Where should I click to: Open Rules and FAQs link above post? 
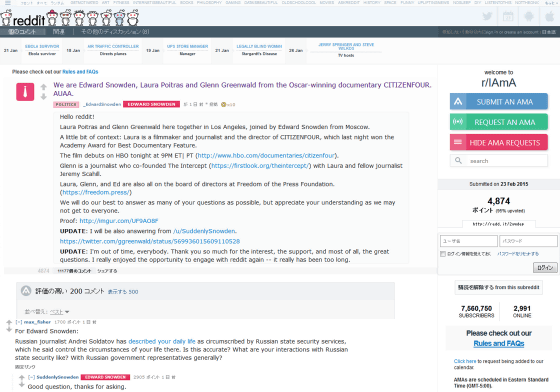pyautogui.click(x=80, y=72)
